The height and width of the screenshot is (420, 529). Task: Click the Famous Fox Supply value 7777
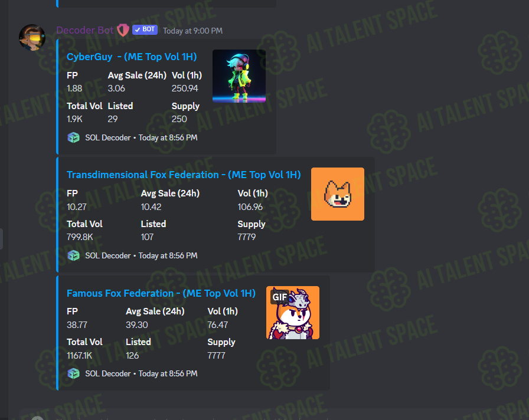coord(216,355)
